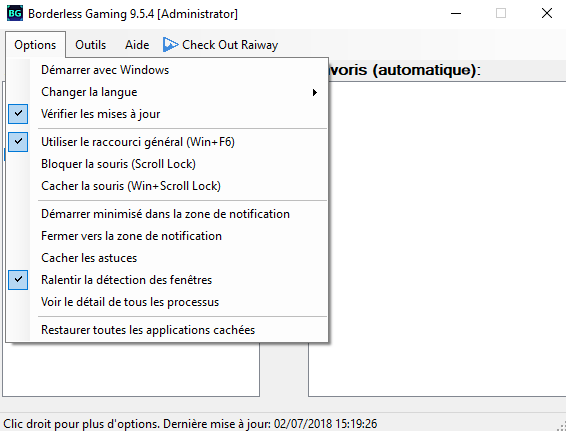The width and height of the screenshot is (566, 431).
Task: Enable Démarrer avec Windows
Action: (x=167, y=70)
